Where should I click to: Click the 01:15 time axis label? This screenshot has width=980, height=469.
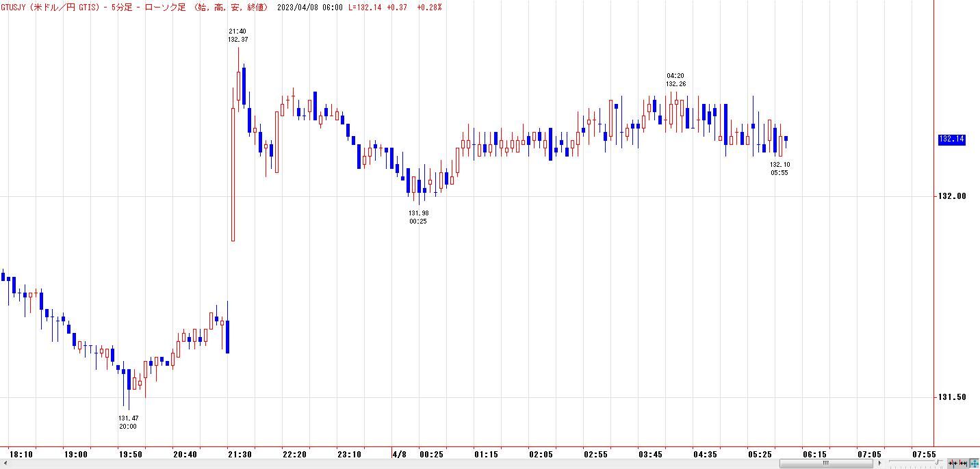click(487, 454)
